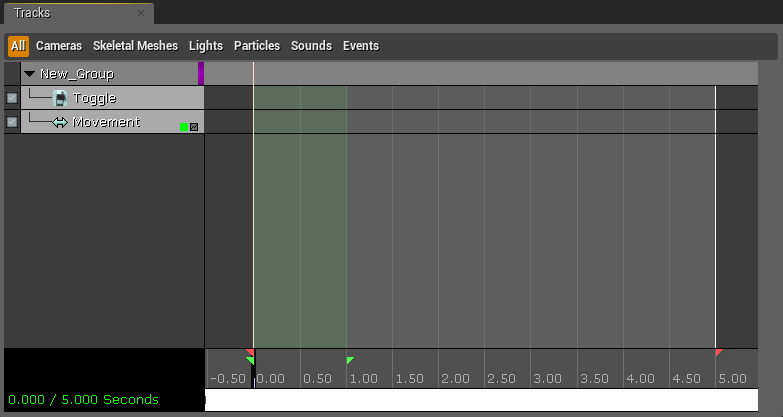Click the 2.00 time ruler label

pyautogui.click(x=455, y=379)
